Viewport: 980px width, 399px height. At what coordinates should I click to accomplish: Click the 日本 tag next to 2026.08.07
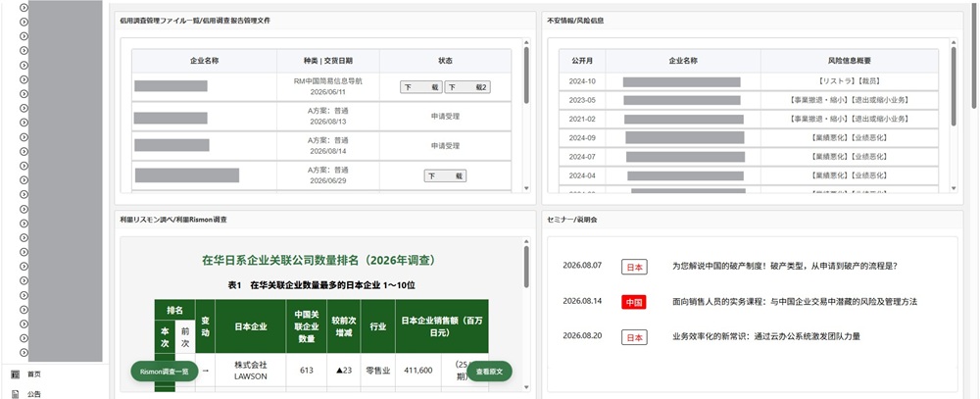634,267
